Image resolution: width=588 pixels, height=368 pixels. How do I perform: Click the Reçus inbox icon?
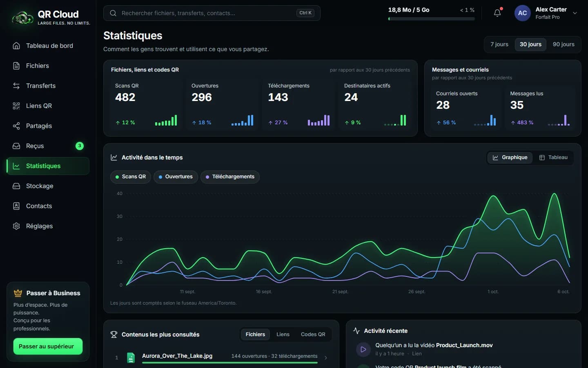coord(16,146)
